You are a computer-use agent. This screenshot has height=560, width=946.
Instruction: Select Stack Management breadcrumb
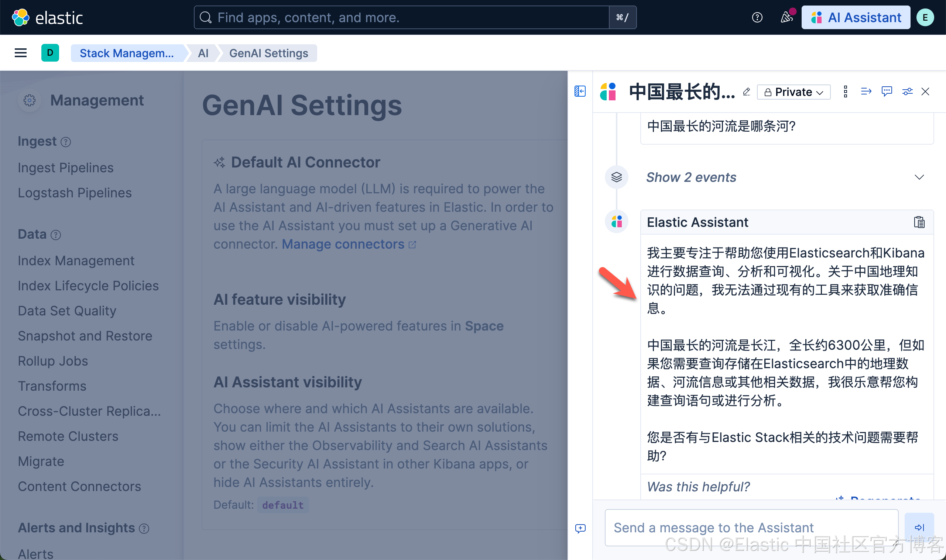(x=127, y=53)
